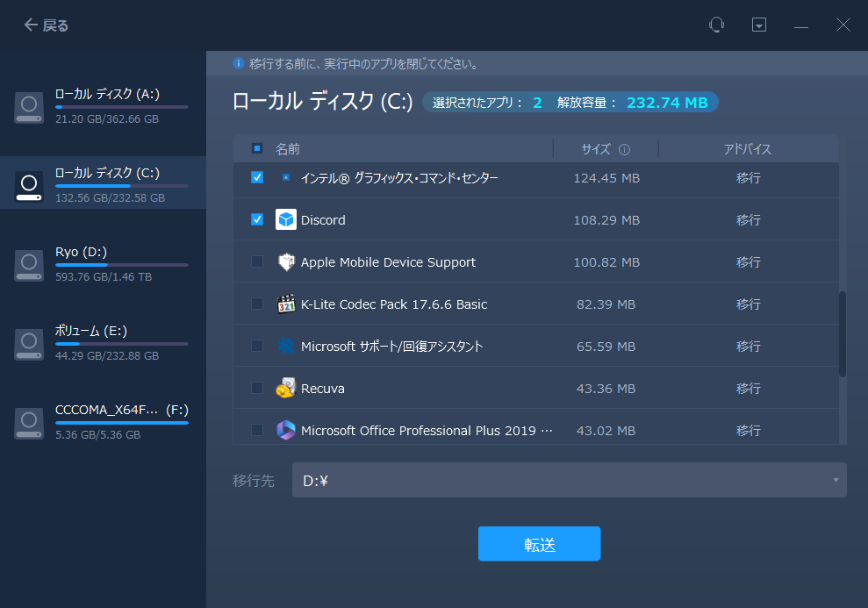Click the 転送 transfer button
The image size is (868, 608).
pos(539,544)
